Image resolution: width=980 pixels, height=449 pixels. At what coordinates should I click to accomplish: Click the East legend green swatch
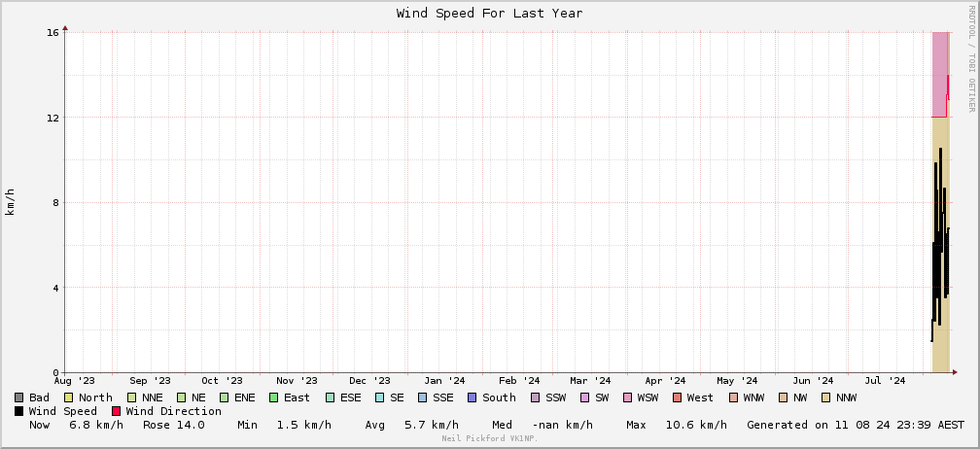tap(274, 397)
